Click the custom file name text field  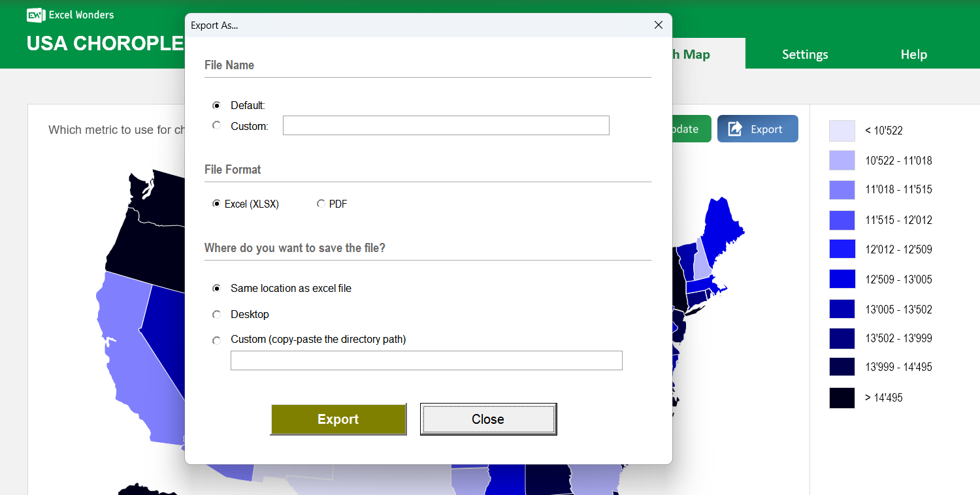(x=446, y=125)
